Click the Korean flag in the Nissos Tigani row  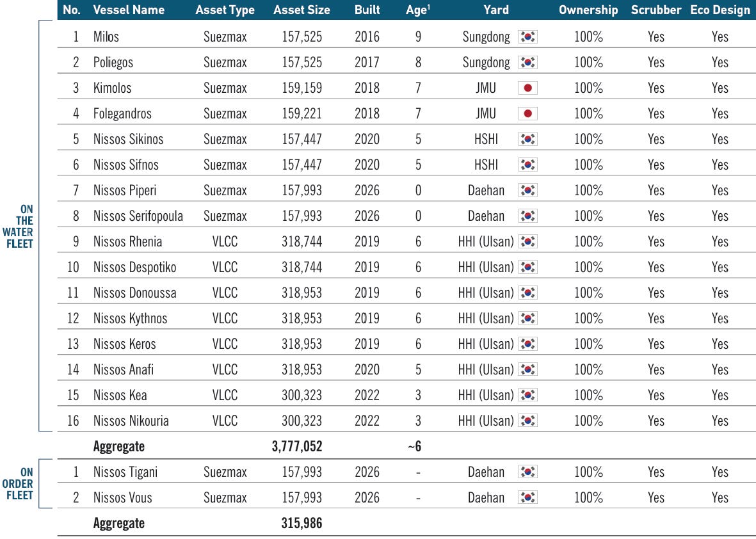527,472
